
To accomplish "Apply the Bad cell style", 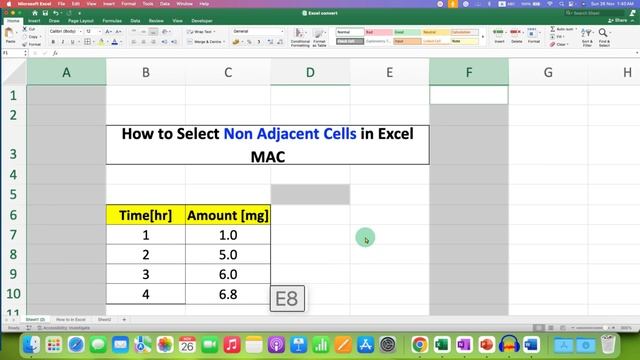I will pyautogui.click(x=379, y=32).
